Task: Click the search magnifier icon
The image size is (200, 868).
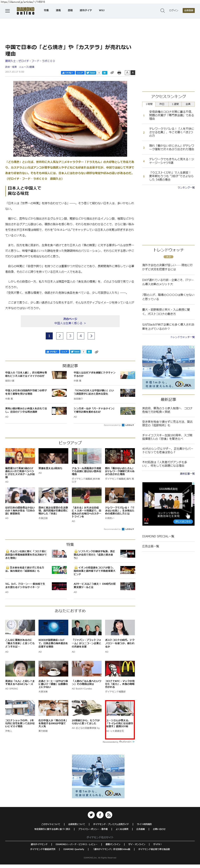Action: coord(162,11)
